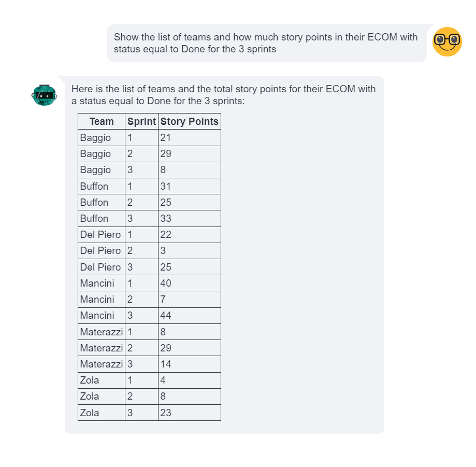The image size is (476, 467).
Task: Select the Story Points column header
Action: pos(189,122)
